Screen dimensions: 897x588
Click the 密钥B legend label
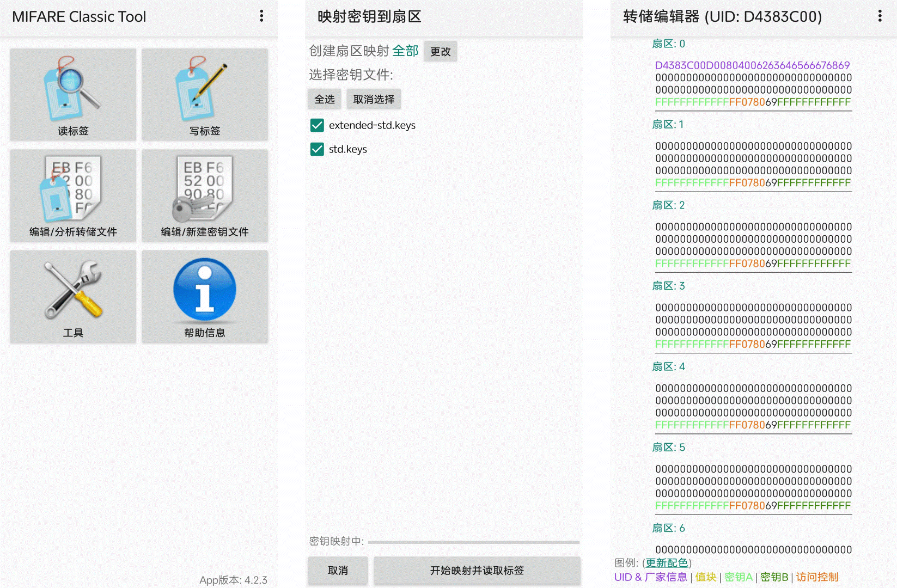774,577
